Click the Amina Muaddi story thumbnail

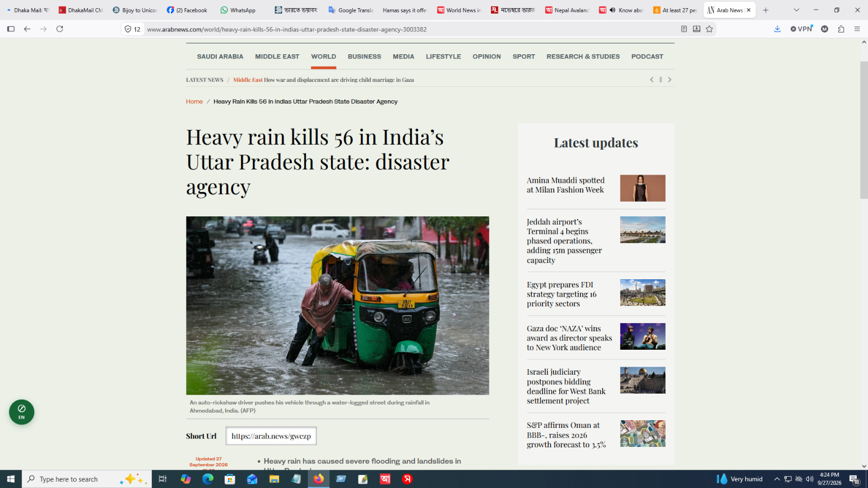tap(643, 188)
